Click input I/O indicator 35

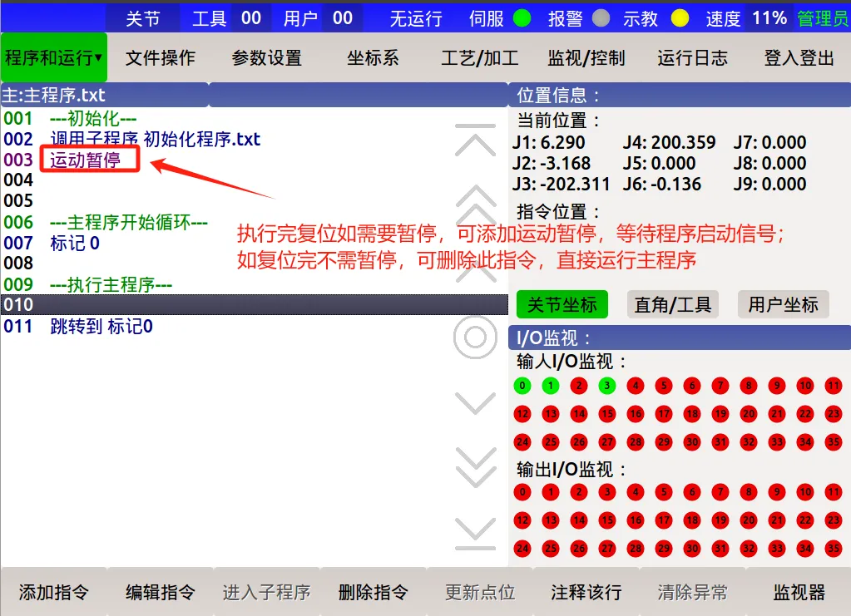pos(834,442)
